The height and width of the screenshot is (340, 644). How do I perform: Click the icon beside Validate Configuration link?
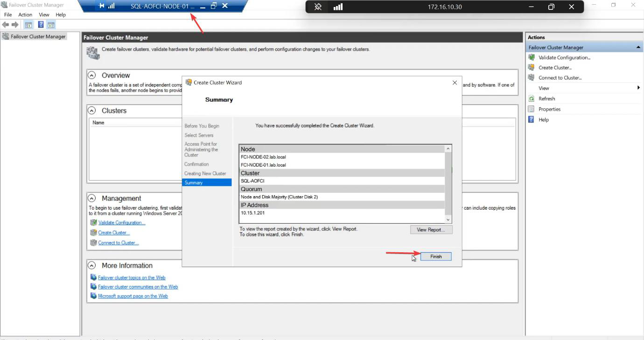(93, 222)
